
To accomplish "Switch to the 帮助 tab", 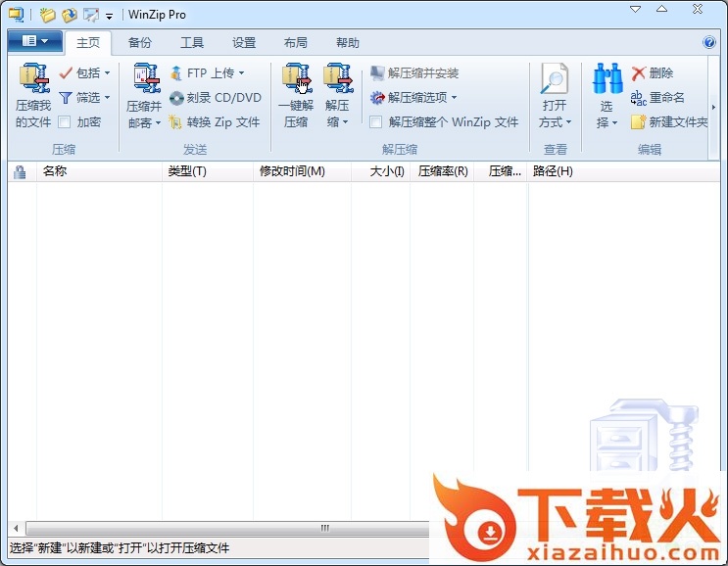I will [347, 43].
